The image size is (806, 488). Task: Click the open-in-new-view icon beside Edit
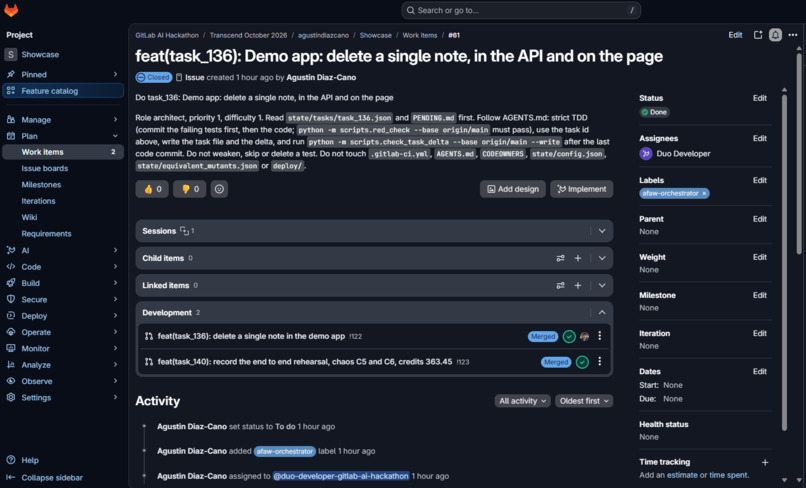[x=758, y=35]
